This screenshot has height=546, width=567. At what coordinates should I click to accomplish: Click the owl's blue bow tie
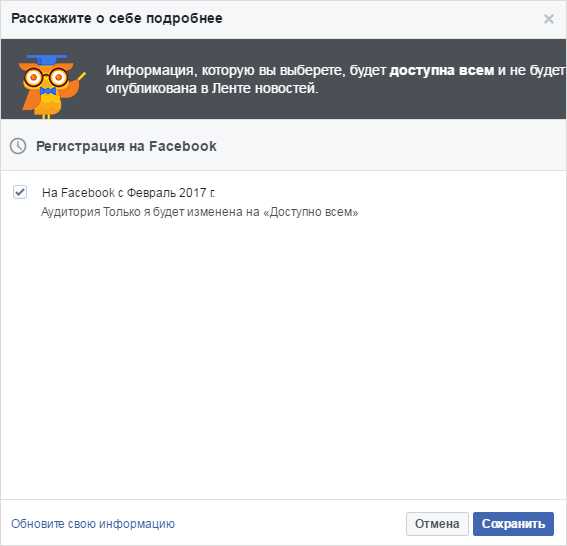(x=48, y=91)
